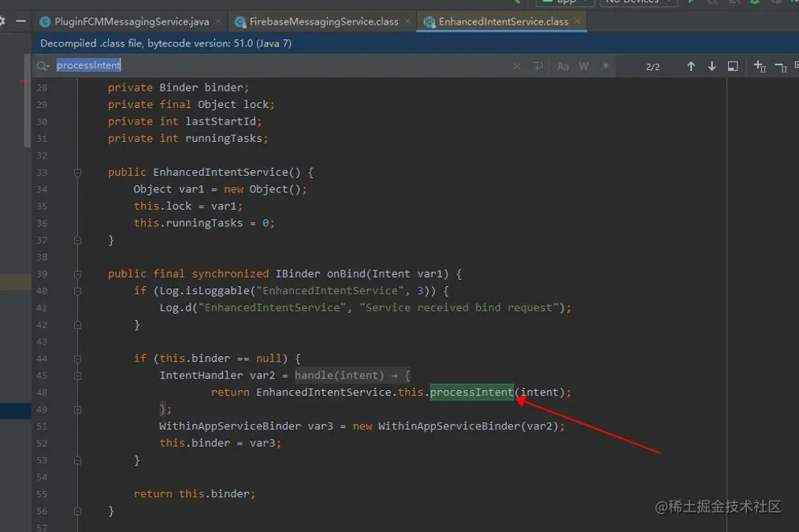The width and height of the screenshot is (799, 532).
Task: Click fold end marker at line 56
Action: 77,511
